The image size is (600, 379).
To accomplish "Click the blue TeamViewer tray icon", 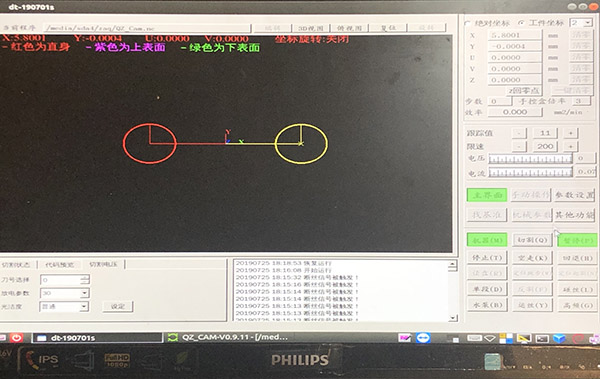I will point(423,338).
